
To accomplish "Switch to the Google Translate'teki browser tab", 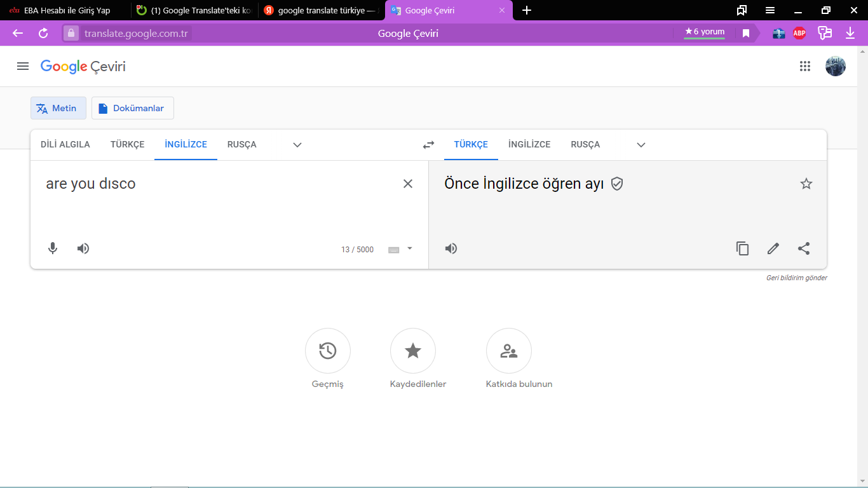I will [x=194, y=10].
